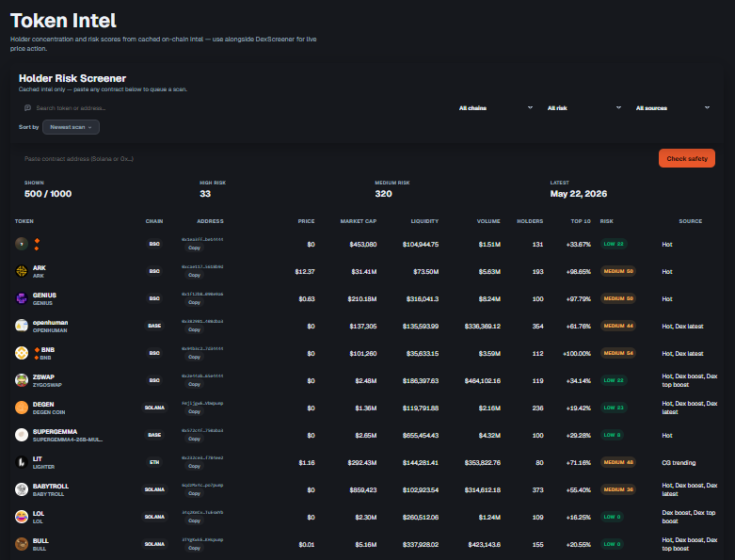Click the BULL token logo
This screenshot has height=560, width=735.
coord(22,544)
